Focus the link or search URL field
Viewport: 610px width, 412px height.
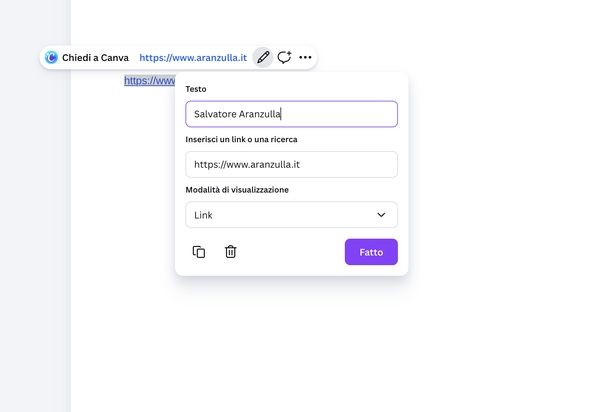[291, 164]
